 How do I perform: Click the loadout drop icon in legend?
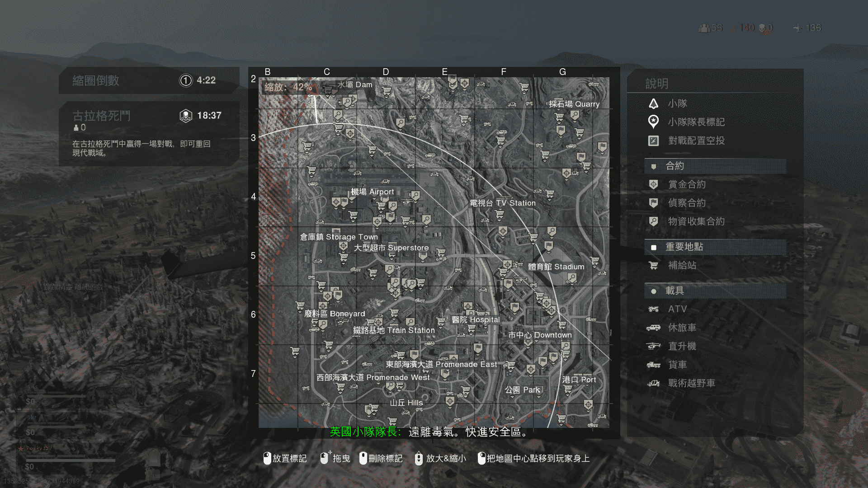coord(653,141)
